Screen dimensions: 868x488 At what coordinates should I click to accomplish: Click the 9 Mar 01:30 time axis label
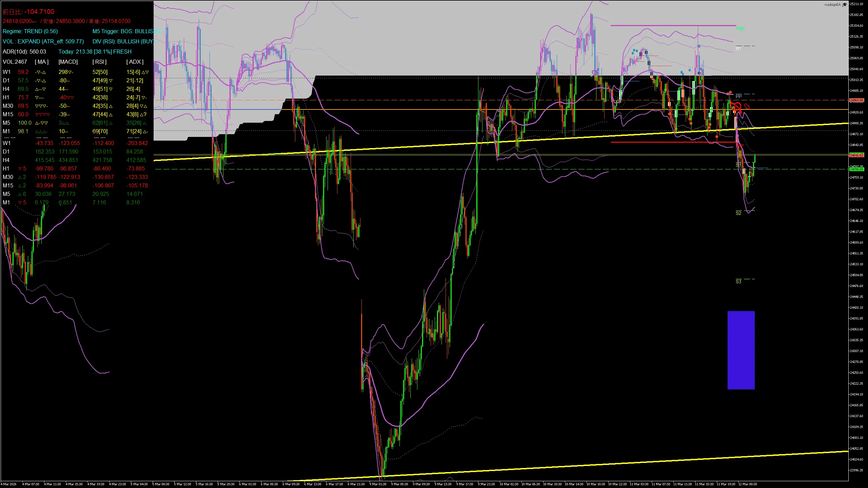(377, 484)
